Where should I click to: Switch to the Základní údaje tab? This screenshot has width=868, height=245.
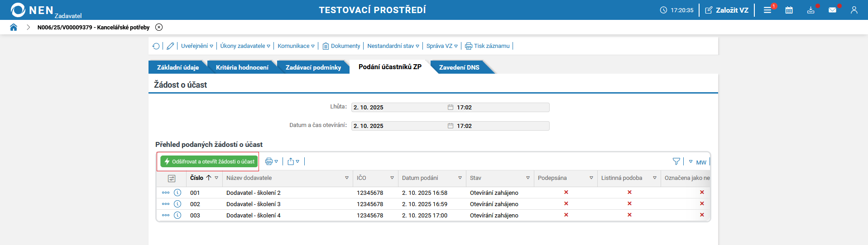pos(178,67)
